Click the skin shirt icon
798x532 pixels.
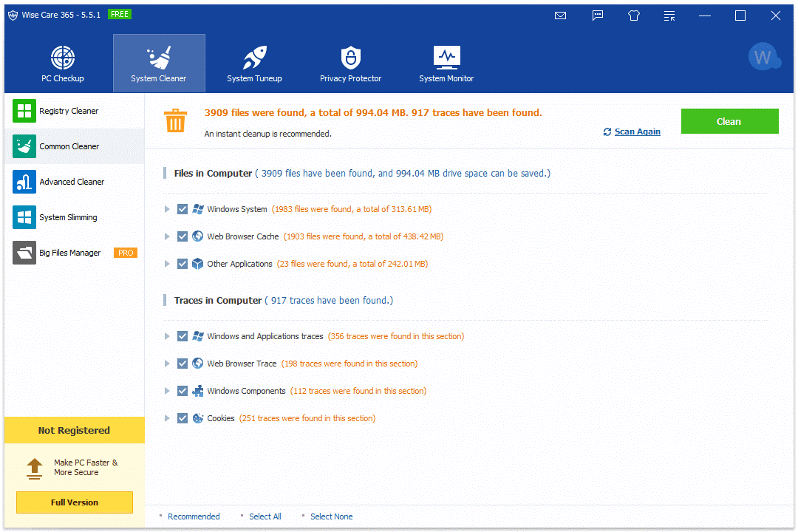633,16
